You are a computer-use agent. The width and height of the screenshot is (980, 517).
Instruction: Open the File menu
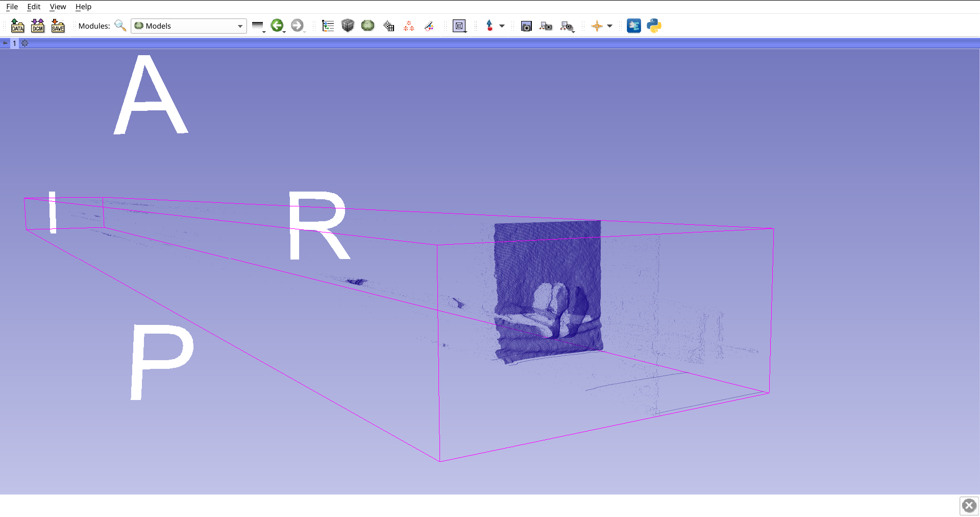click(12, 7)
